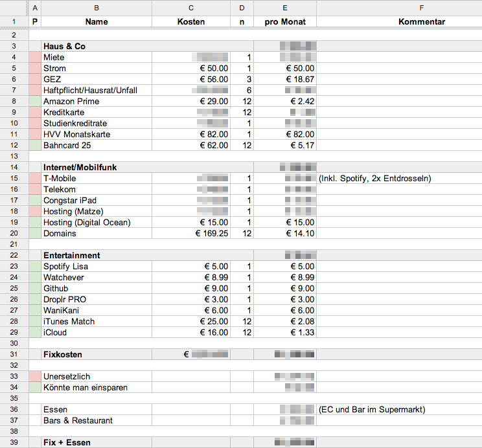The height and width of the screenshot is (448, 482).
Task: Select the red swatch next to Unersetzlich
Action: (35, 376)
